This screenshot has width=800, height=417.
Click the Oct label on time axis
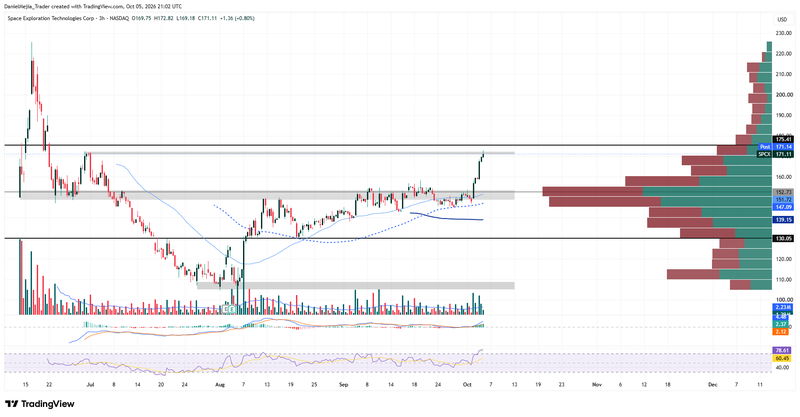pyautogui.click(x=467, y=385)
